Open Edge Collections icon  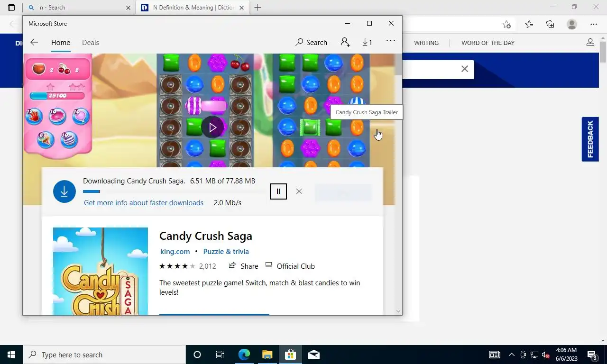coord(550,24)
